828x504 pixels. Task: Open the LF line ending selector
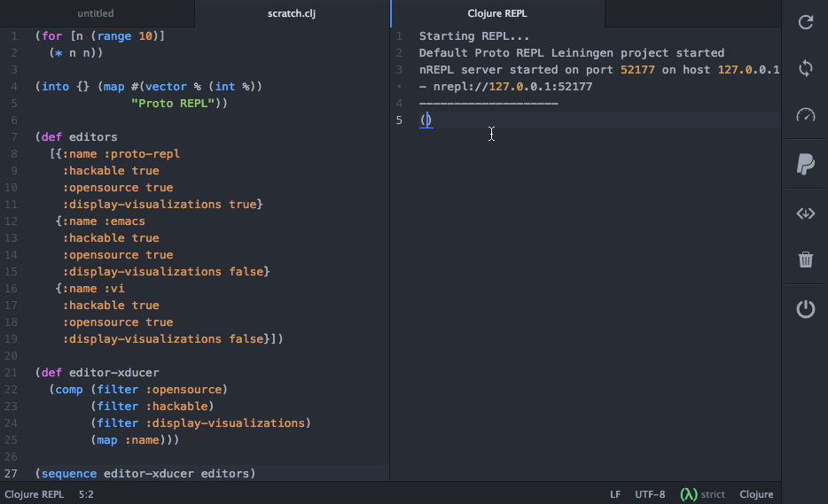click(x=615, y=494)
